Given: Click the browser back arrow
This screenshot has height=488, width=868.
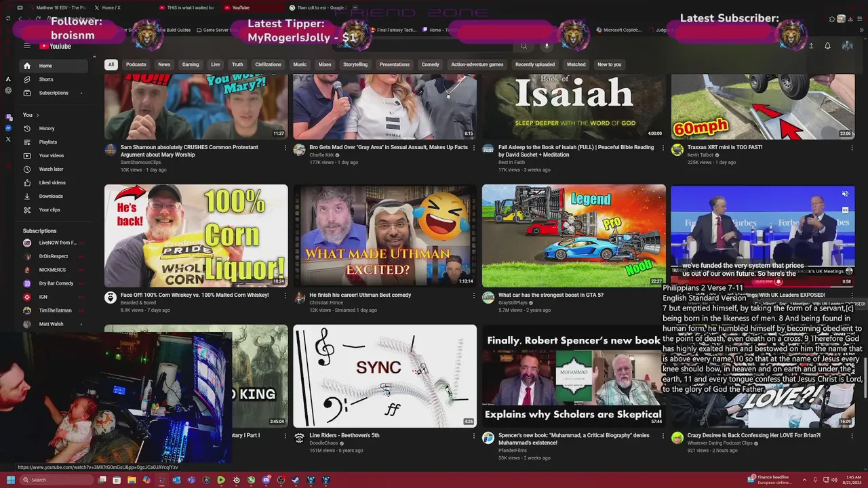Looking at the screenshot, I should click(20, 18).
